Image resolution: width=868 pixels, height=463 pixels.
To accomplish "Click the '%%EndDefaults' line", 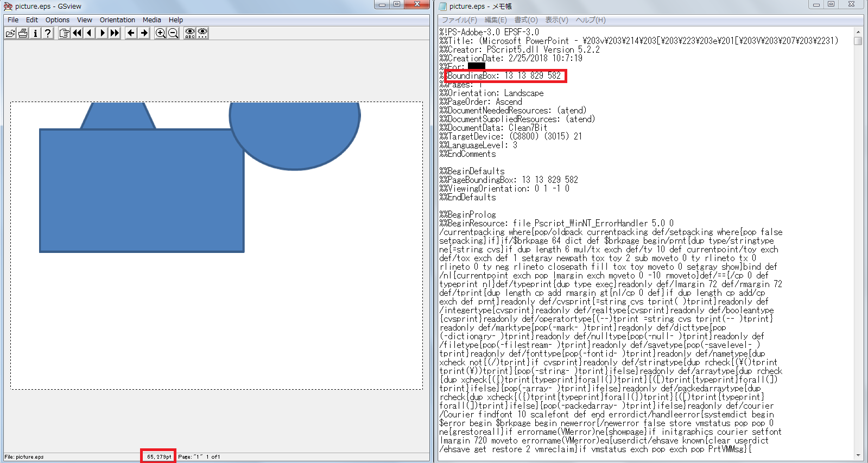I will 467,197.
